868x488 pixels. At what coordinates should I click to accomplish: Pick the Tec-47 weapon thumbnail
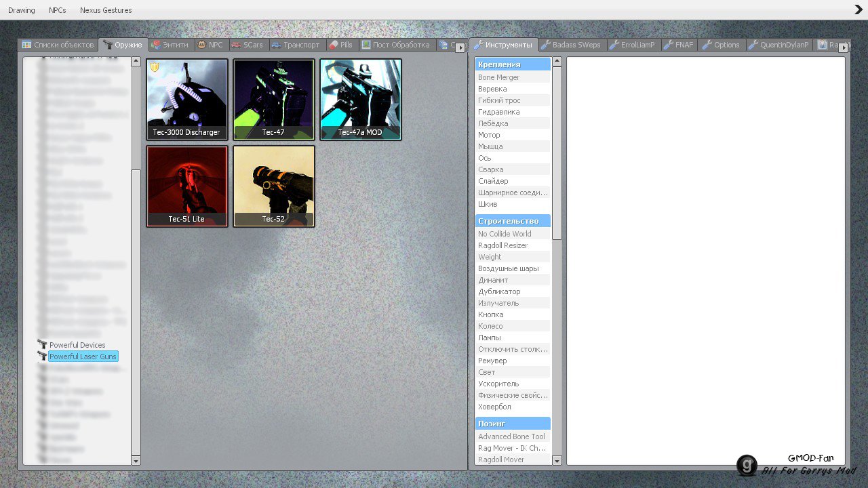tap(274, 100)
